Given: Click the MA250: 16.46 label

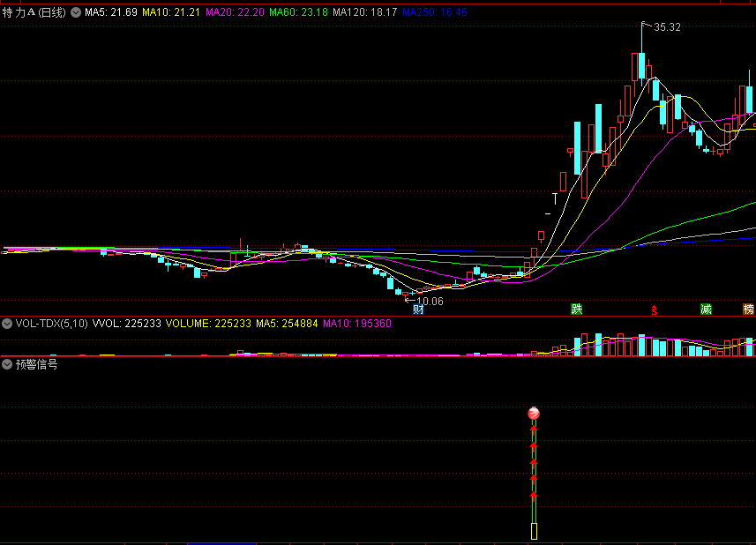Looking at the screenshot, I should point(434,12).
